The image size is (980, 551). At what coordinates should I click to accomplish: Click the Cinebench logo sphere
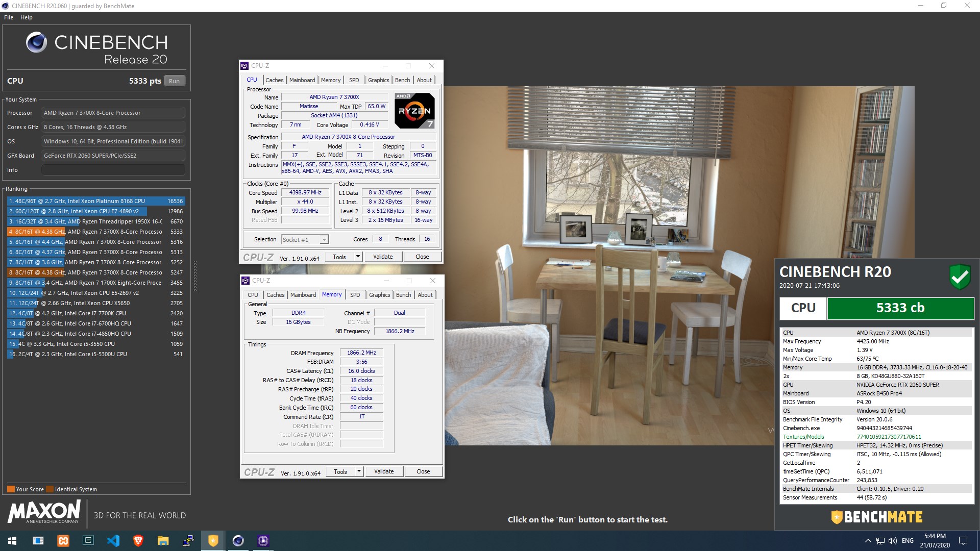coord(37,42)
